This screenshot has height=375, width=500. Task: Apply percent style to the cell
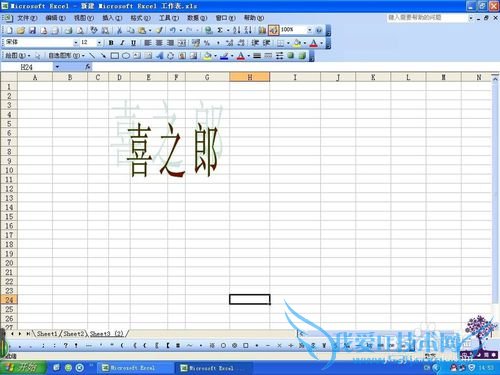point(207,43)
